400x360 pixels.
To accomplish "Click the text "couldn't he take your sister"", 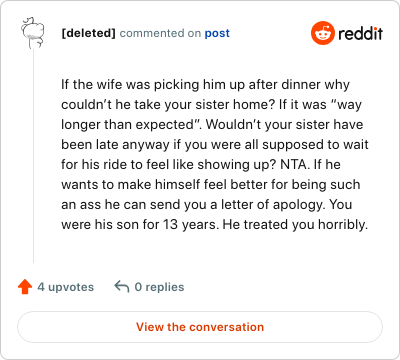I will point(136,104).
